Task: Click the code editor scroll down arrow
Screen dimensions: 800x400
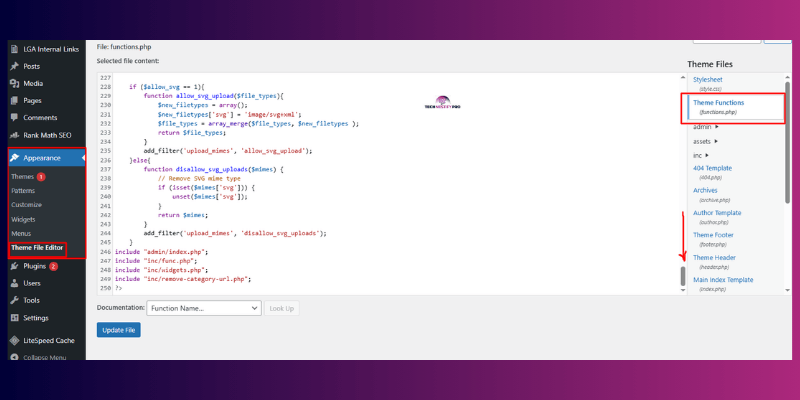Action: point(683,290)
